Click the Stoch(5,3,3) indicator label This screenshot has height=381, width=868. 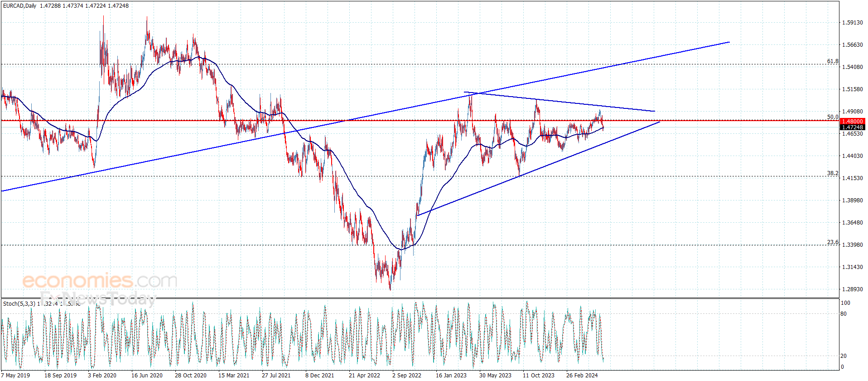click(x=19, y=303)
